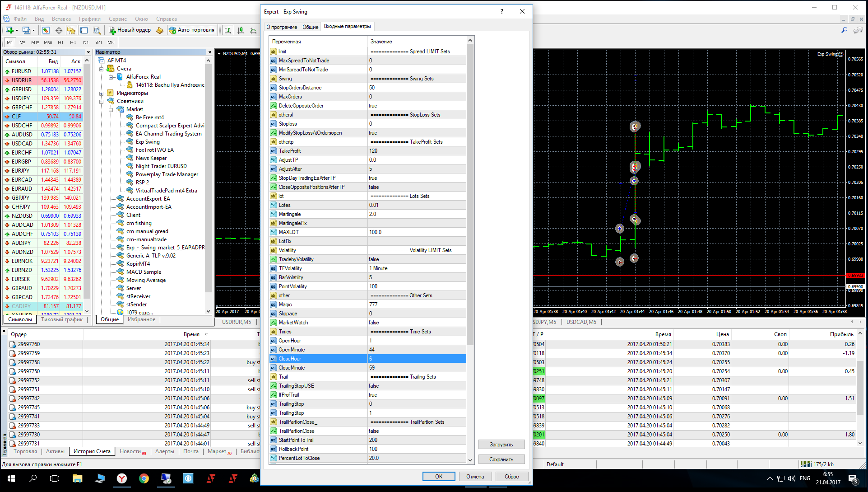Toggle the Market Watch window icon
The height and width of the screenshot is (492, 868).
(46, 30)
